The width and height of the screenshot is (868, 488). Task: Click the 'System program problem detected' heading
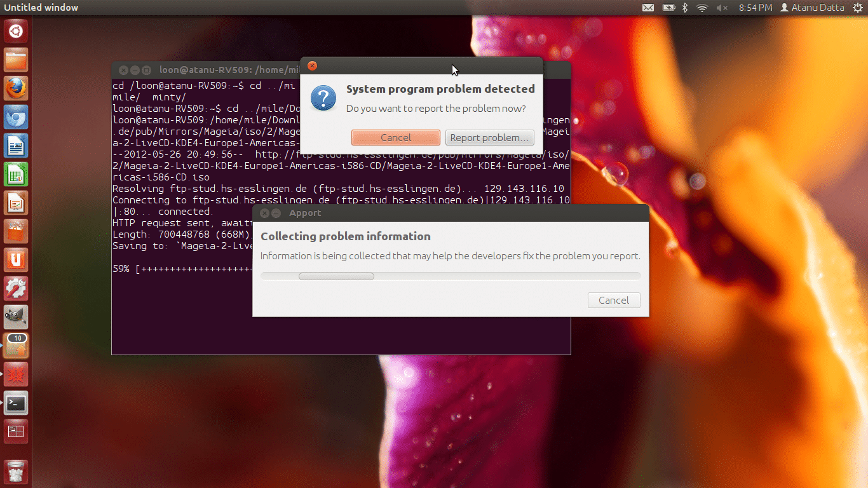440,89
